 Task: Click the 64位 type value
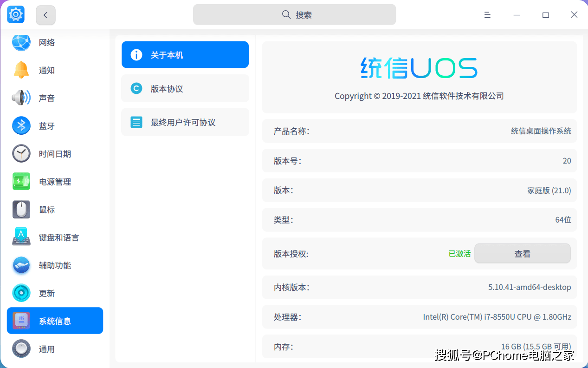pos(563,220)
